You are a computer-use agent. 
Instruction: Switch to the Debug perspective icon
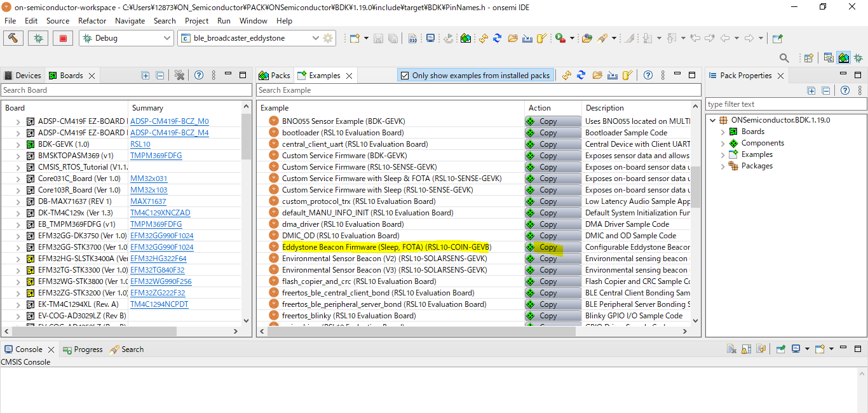(x=858, y=58)
